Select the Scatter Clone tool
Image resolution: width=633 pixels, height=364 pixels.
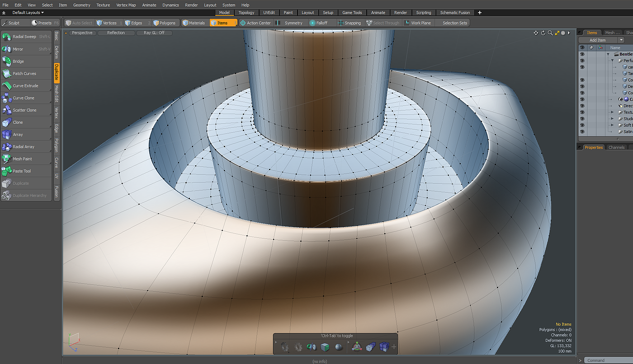point(24,110)
